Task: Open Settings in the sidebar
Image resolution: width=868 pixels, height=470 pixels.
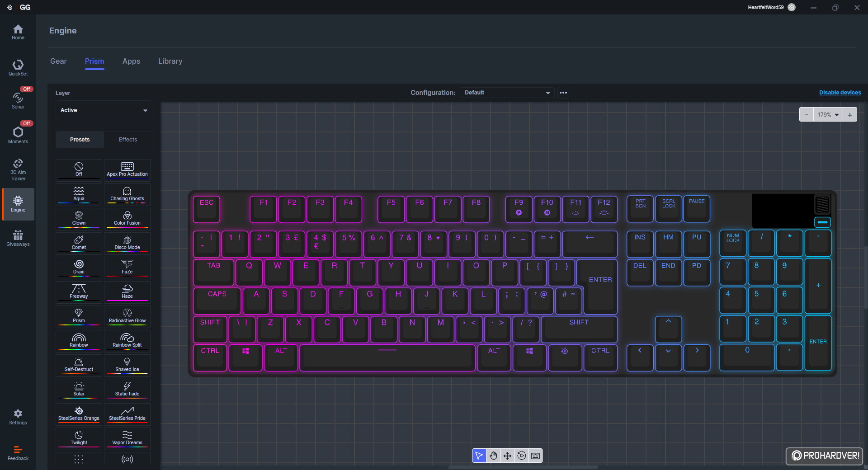Action: pos(18,417)
